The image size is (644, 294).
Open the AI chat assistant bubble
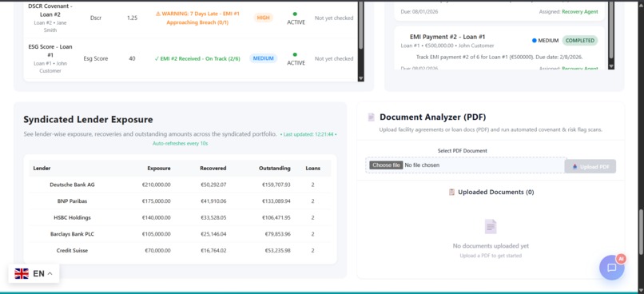click(611, 268)
